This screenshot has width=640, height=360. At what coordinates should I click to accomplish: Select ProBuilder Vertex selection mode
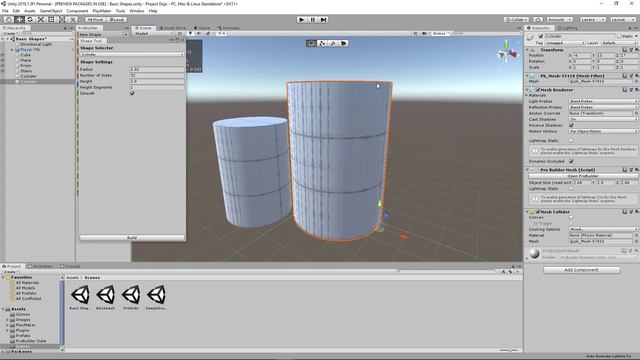click(322, 43)
